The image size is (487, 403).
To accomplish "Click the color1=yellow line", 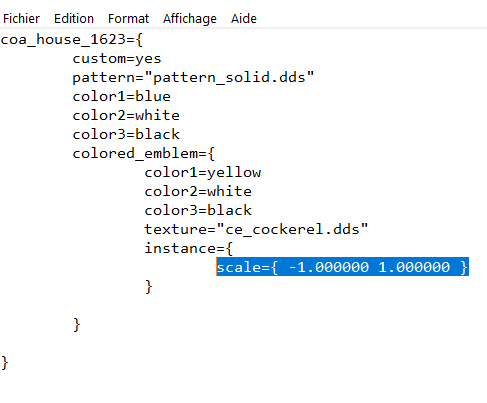I will pos(203,173).
